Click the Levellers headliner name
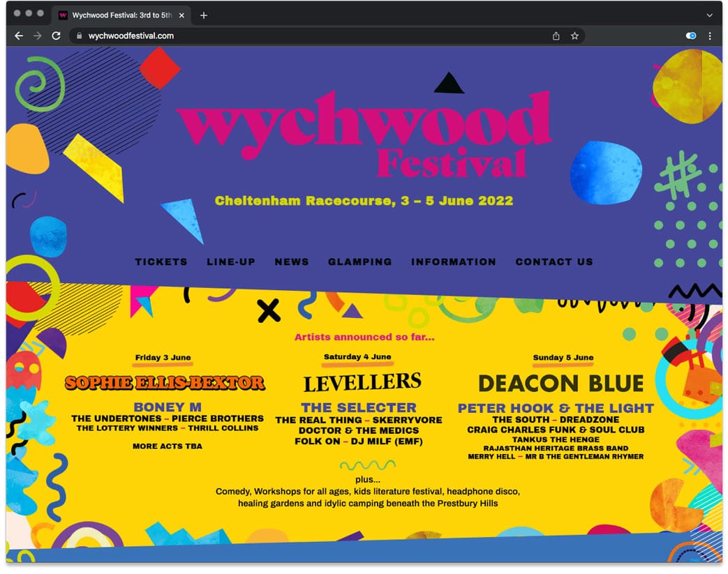The width and height of the screenshot is (728, 574). coord(362,382)
